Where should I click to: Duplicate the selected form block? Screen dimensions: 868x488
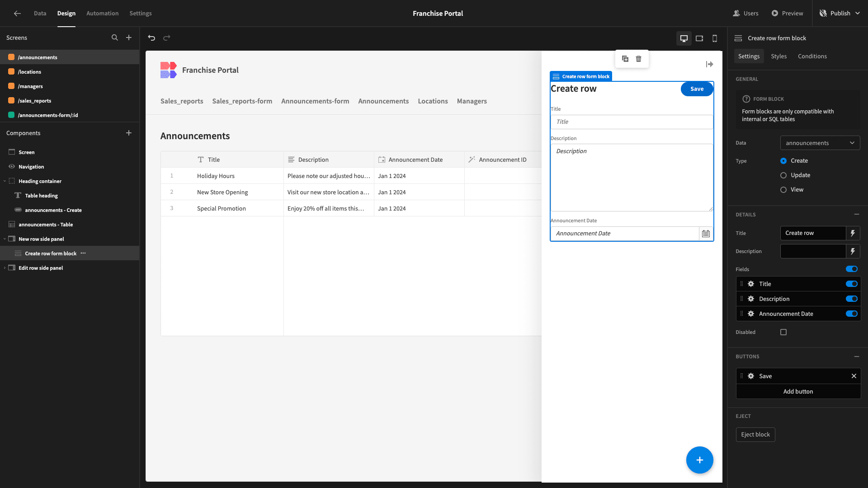coord(625,59)
